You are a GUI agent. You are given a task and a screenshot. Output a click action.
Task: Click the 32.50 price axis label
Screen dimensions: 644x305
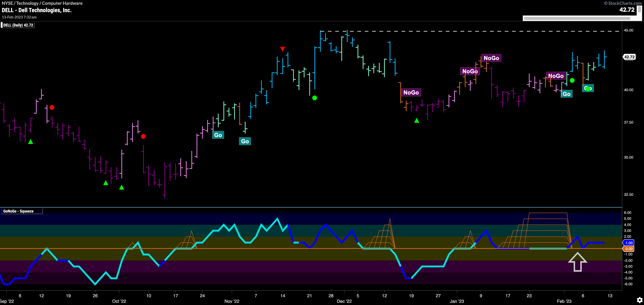click(629, 194)
